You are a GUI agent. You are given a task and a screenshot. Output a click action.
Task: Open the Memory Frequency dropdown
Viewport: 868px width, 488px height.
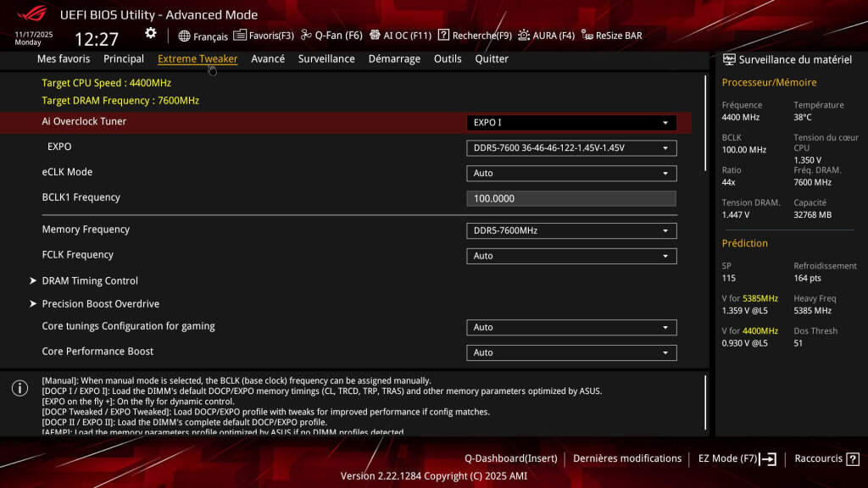coord(570,230)
